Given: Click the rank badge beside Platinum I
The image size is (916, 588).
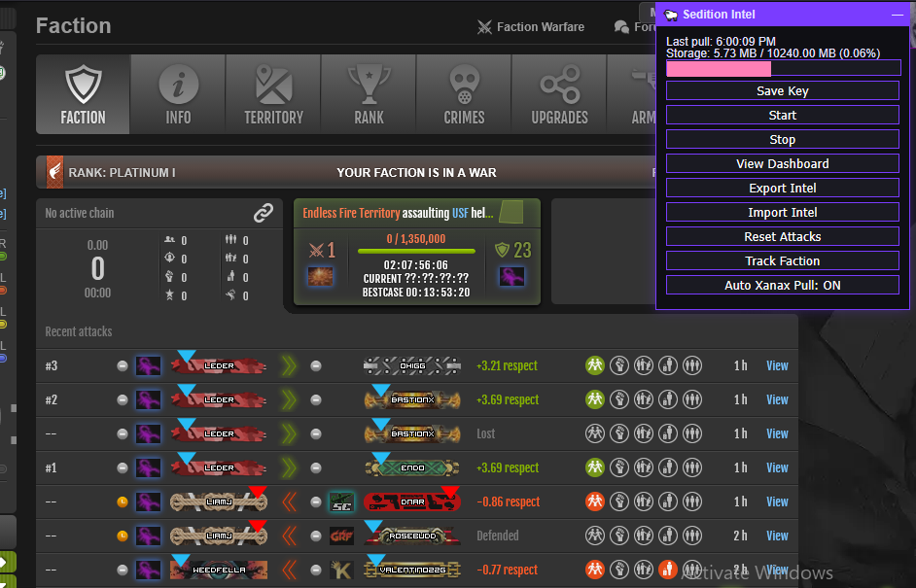Looking at the screenshot, I should tap(53, 172).
